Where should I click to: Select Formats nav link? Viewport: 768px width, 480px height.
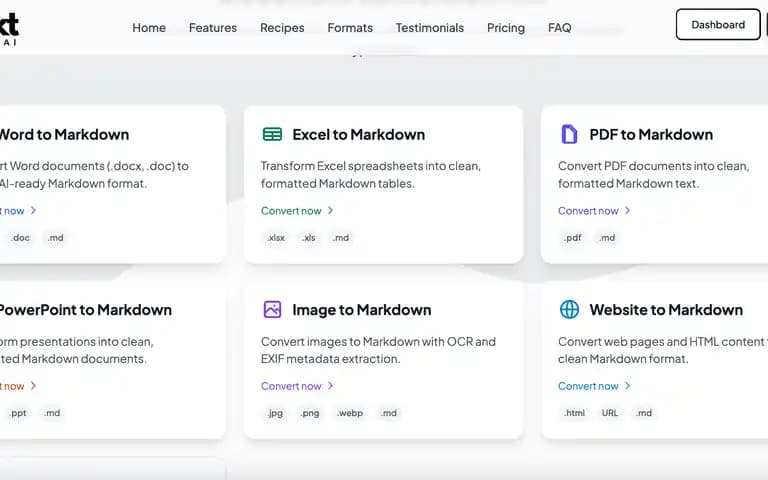point(350,28)
